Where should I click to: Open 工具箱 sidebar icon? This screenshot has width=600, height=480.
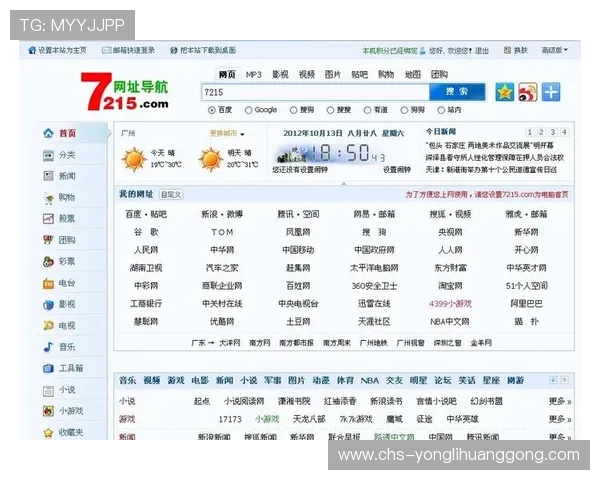pyautogui.click(x=48, y=369)
